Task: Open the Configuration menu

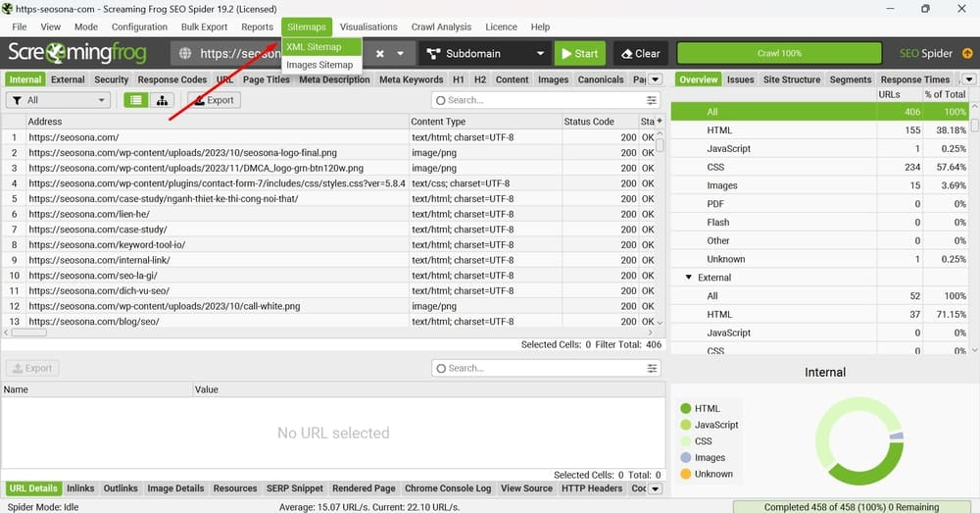Action: [x=139, y=26]
